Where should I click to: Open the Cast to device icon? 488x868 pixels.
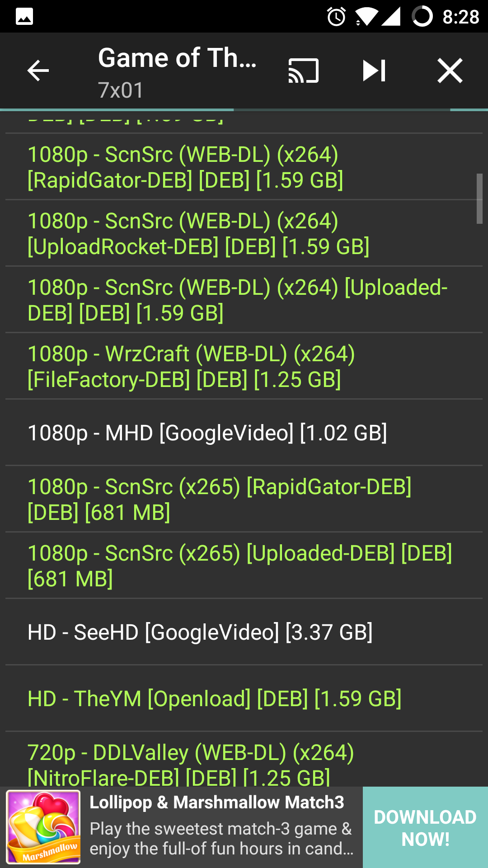tap(304, 71)
